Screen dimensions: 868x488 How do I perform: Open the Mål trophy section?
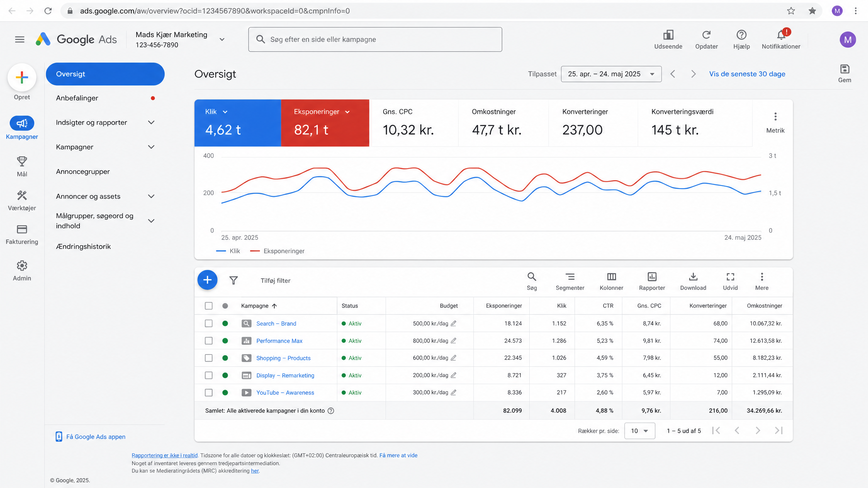click(x=22, y=166)
